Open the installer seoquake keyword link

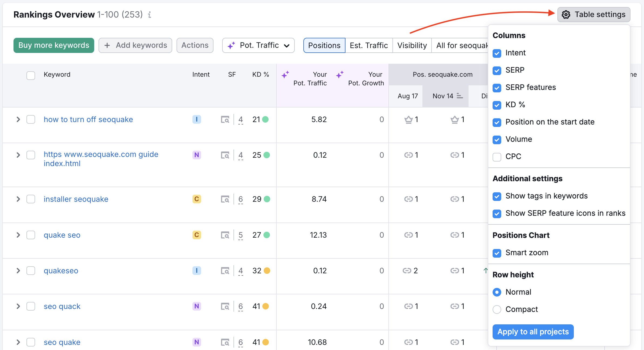[76, 199]
